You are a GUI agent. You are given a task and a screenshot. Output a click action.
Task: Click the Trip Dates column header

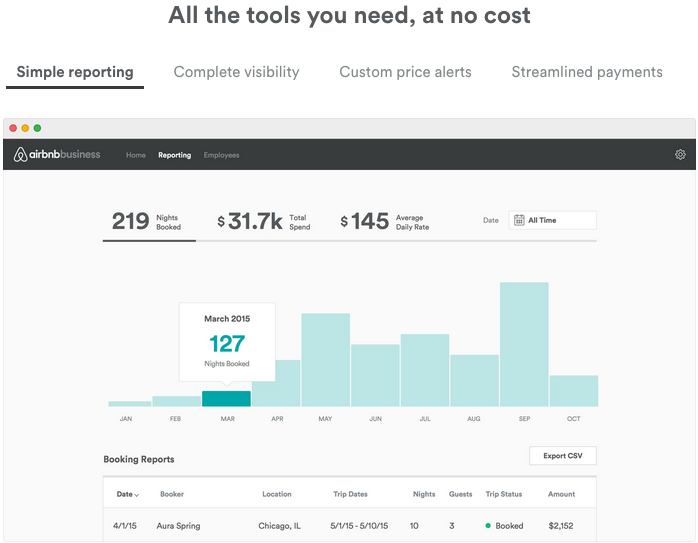tap(350, 494)
